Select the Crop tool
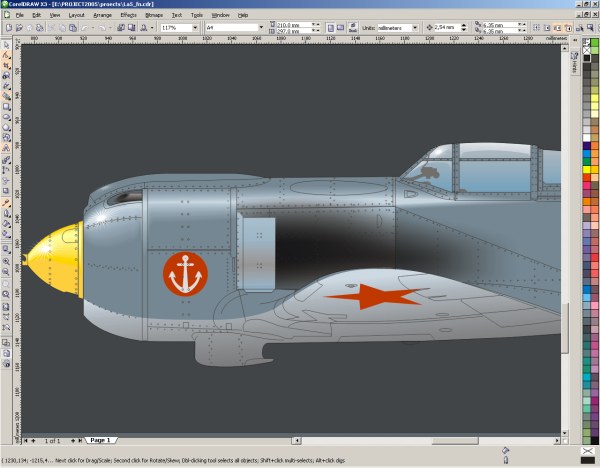 [6, 66]
